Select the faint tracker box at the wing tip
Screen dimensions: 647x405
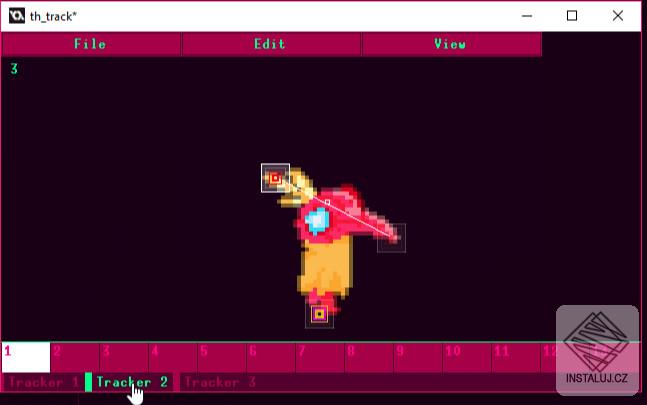click(392, 238)
